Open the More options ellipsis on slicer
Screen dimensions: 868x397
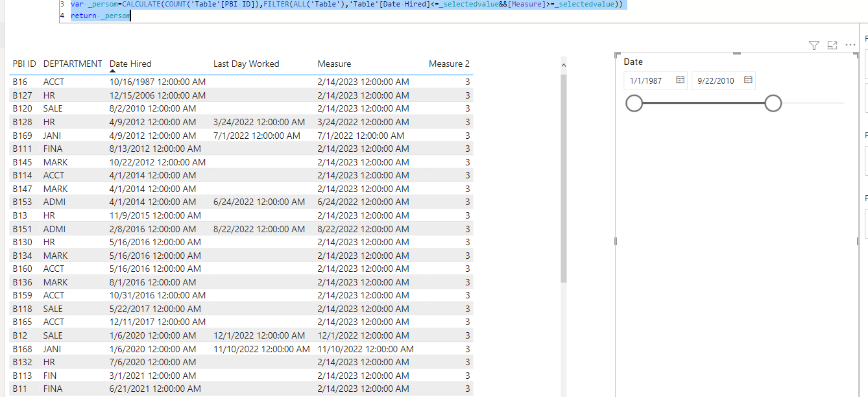click(x=851, y=45)
